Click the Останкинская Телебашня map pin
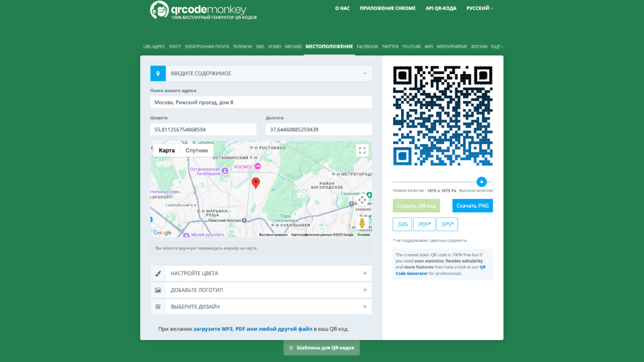 (225, 171)
